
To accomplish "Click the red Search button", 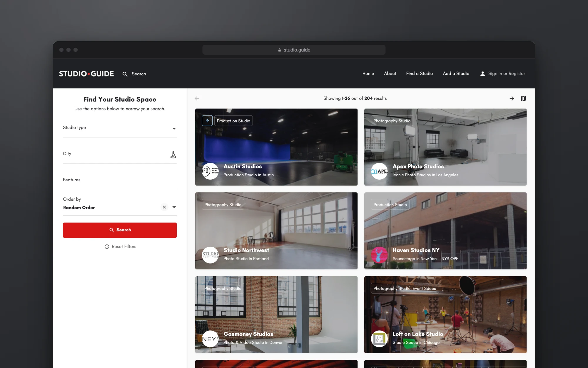I will [x=120, y=230].
